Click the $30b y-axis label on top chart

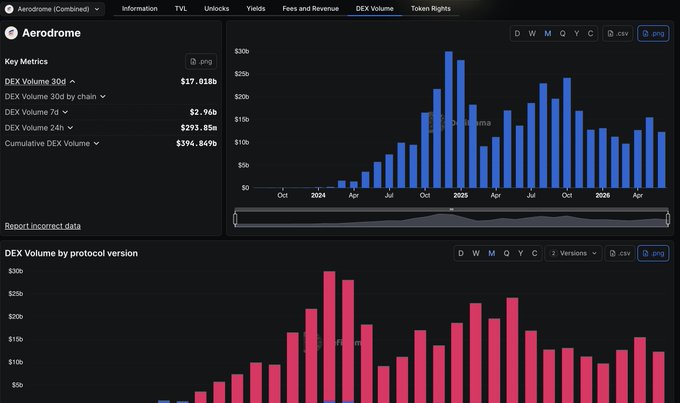tap(242, 51)
